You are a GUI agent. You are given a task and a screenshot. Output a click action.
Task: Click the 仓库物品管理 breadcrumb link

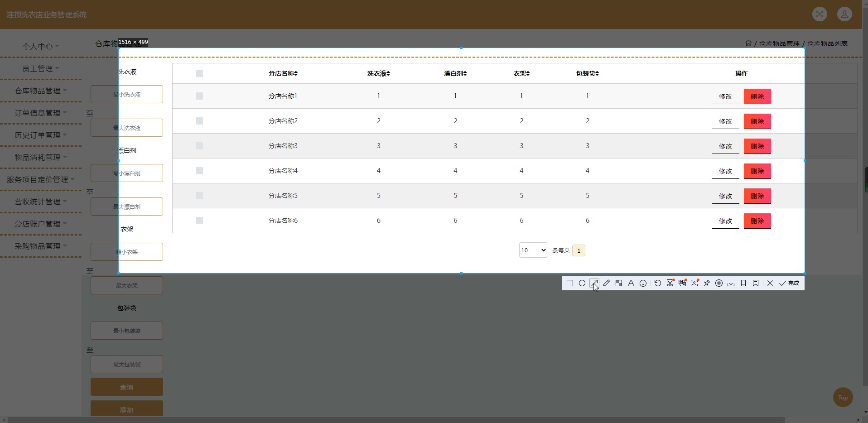click(780, 43)
